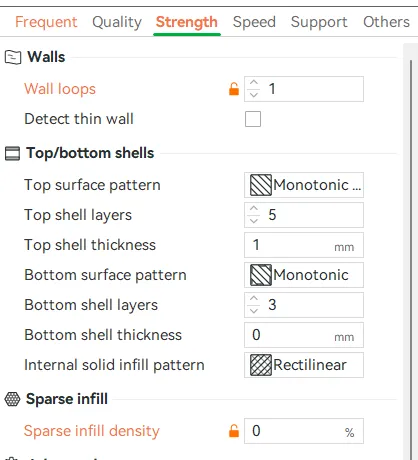418x460 pixels.
Task: Increase Wall loops with up arrow
Action: pyautogui.click(x=254, y=83)
